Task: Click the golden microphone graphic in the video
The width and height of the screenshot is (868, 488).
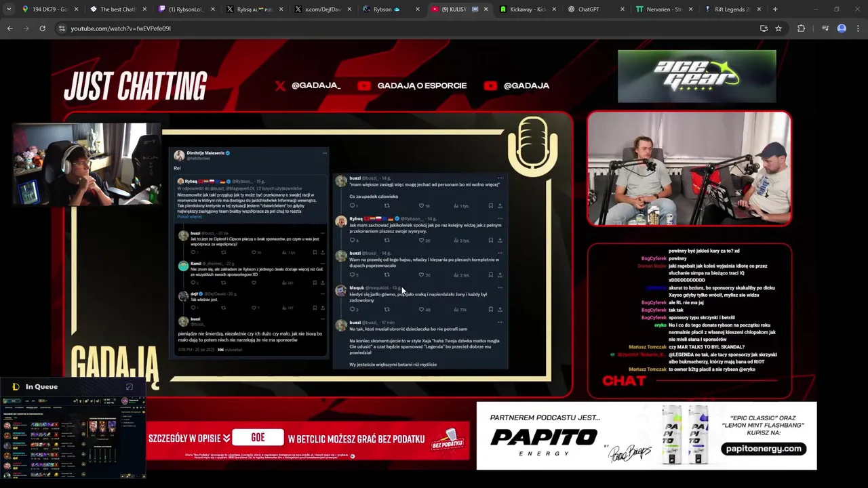Action: [x=533, y=147]
